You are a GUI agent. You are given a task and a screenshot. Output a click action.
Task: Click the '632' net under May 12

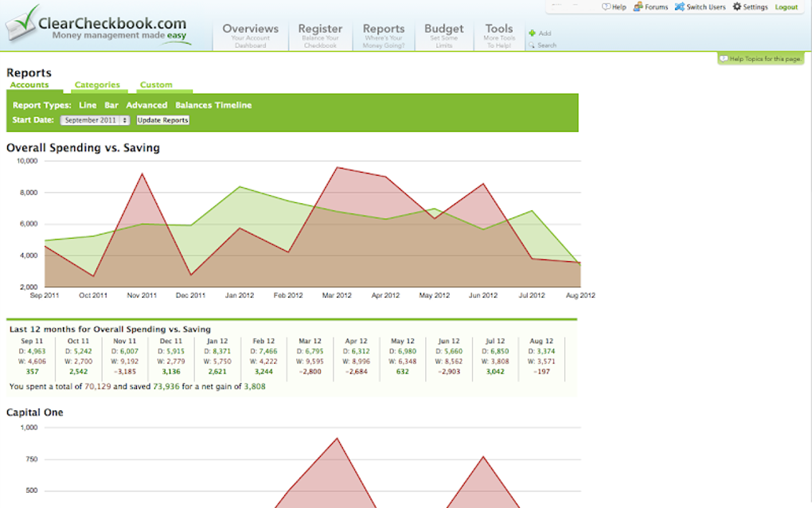pos(402,371)
